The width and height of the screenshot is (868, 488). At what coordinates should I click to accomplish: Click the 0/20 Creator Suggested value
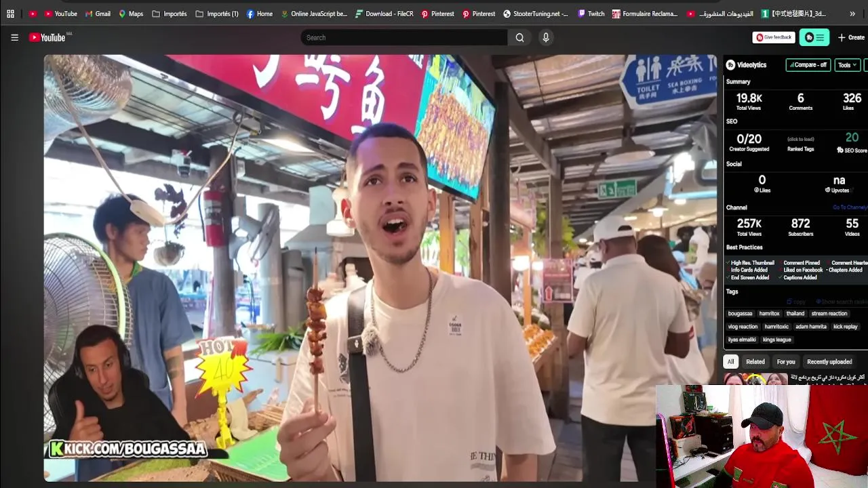(x=749, y=142)
